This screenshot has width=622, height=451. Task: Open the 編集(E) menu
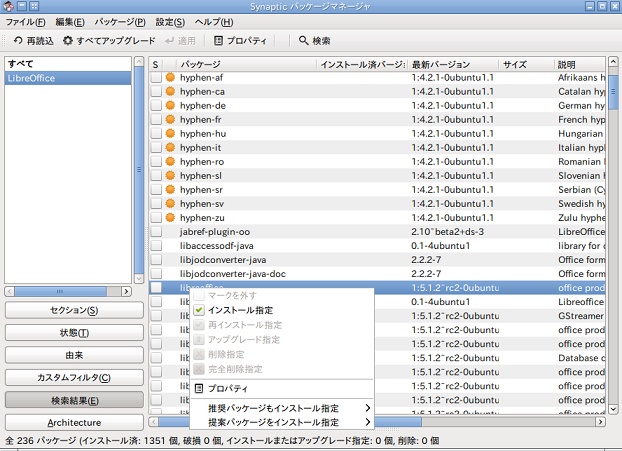click(x=70, y=22)
